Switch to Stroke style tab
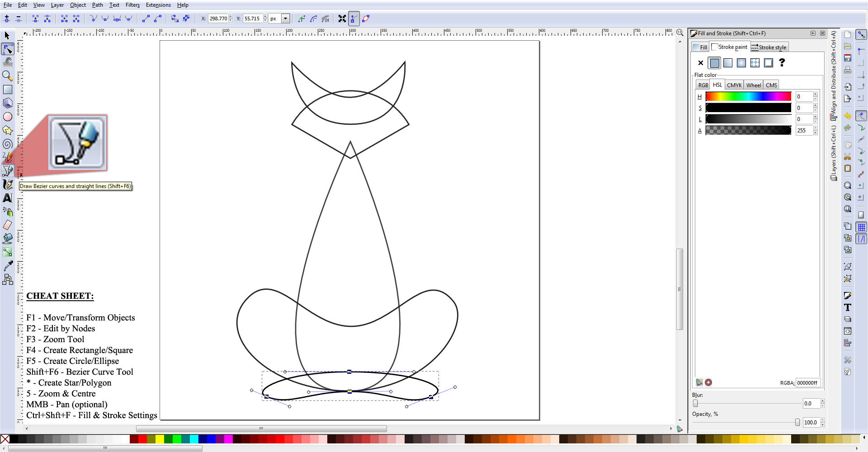868x452 pixels. pos(769,47)
